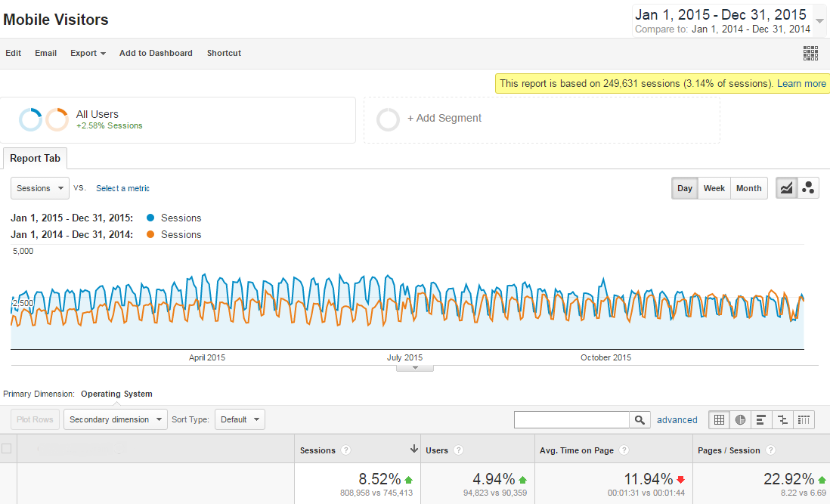Expand the Secondary dimension dropdown

click(116, 419)
